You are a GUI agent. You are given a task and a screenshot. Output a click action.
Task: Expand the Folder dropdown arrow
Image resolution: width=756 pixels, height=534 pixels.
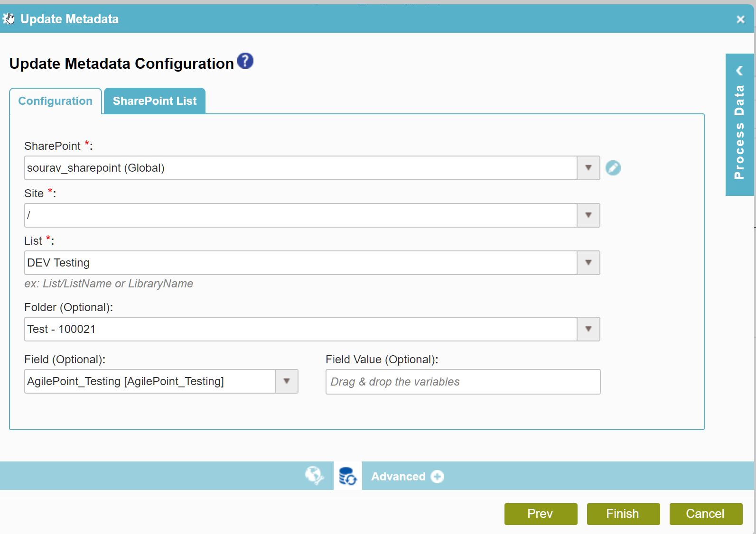[588, 329]
